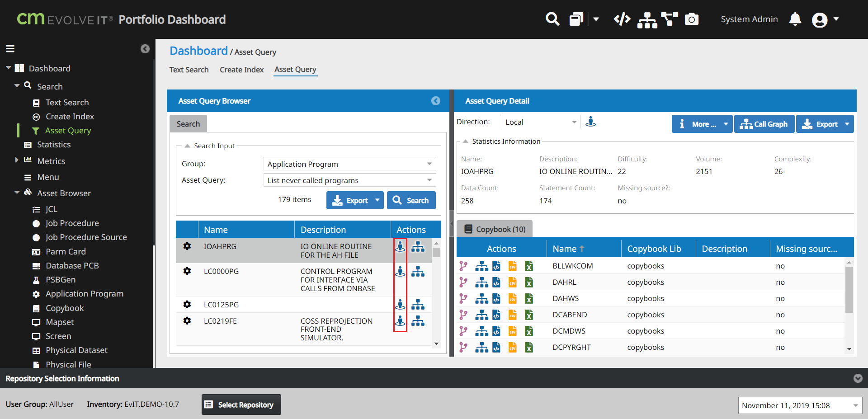Screen dimensions: 868x419
Task: Sort by Description column in browser table
Action: (343, 230)
